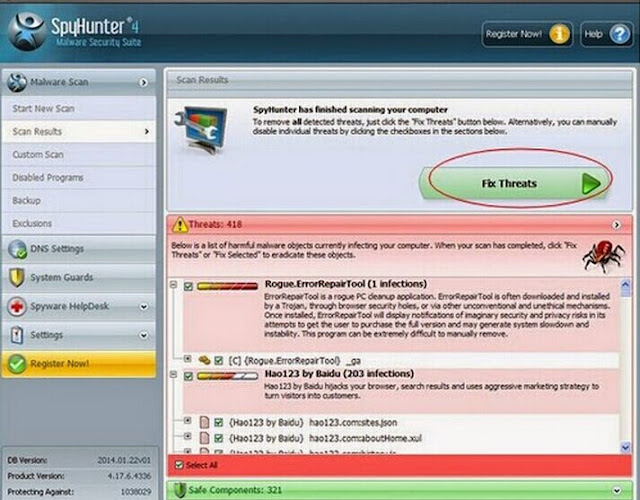Click the green shield icon in Safe Components
This screenshot has width=640, height=500.
(180, 490)
